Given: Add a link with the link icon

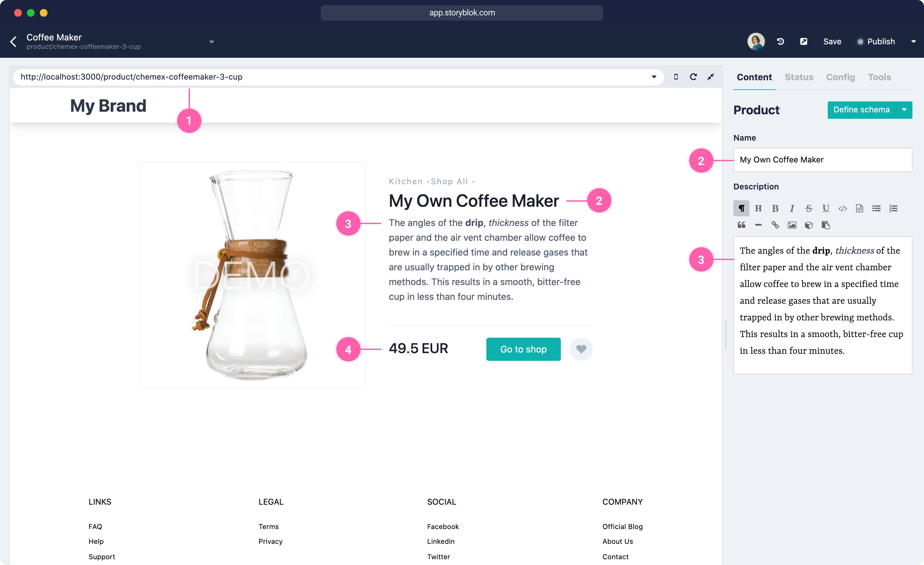Looking at the screenshot, I should coord(775,225).
